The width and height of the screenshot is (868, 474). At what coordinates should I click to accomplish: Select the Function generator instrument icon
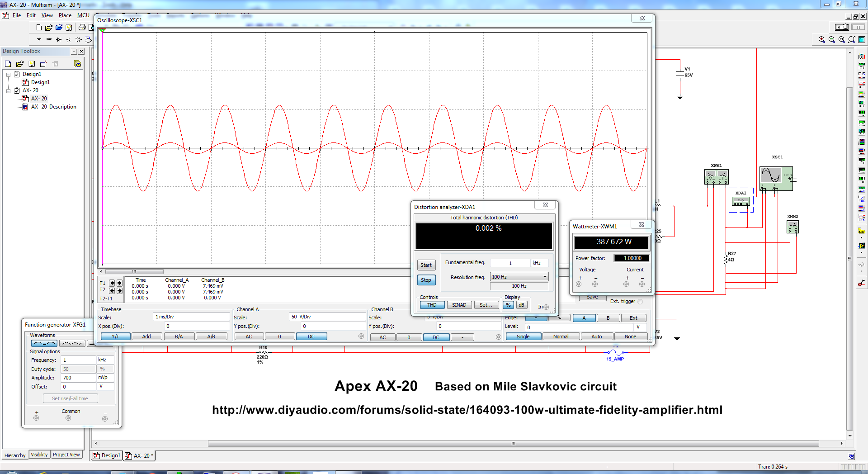click(x=862, y=66)
